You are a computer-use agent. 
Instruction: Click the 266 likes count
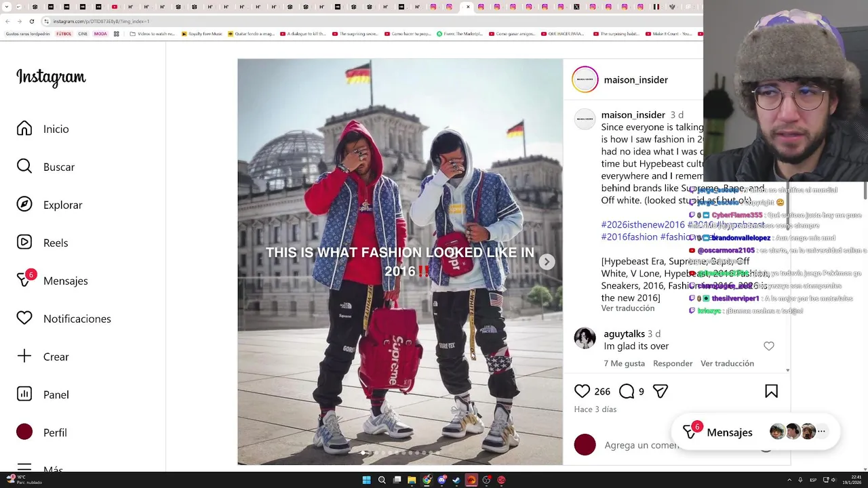(602, 392)
